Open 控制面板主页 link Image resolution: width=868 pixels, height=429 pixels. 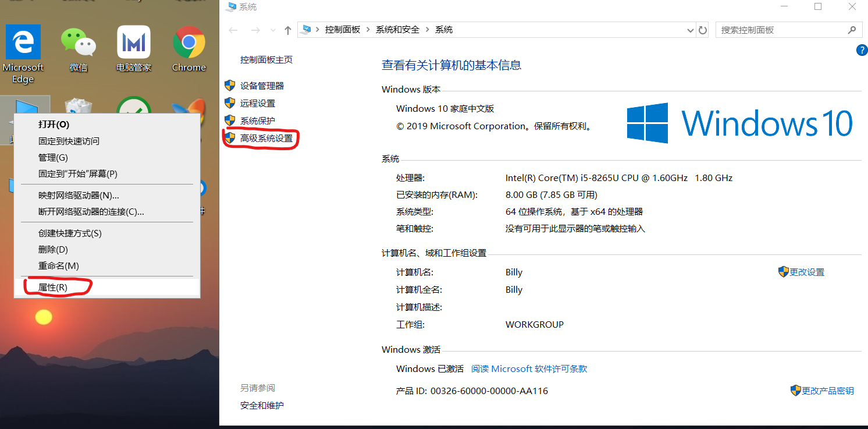pos(266,59)
